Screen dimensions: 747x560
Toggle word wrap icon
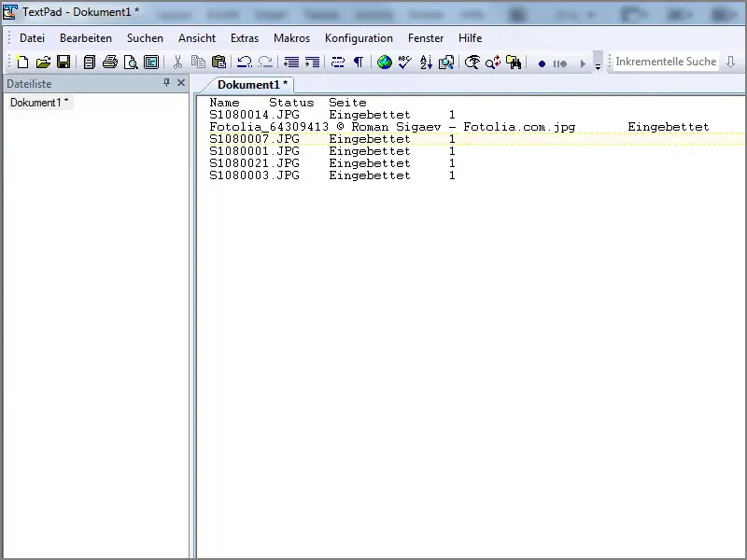point(338,63)
